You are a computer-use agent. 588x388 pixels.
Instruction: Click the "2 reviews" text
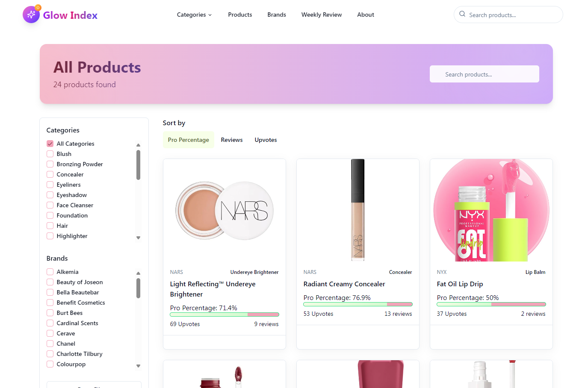coord(533,314)
